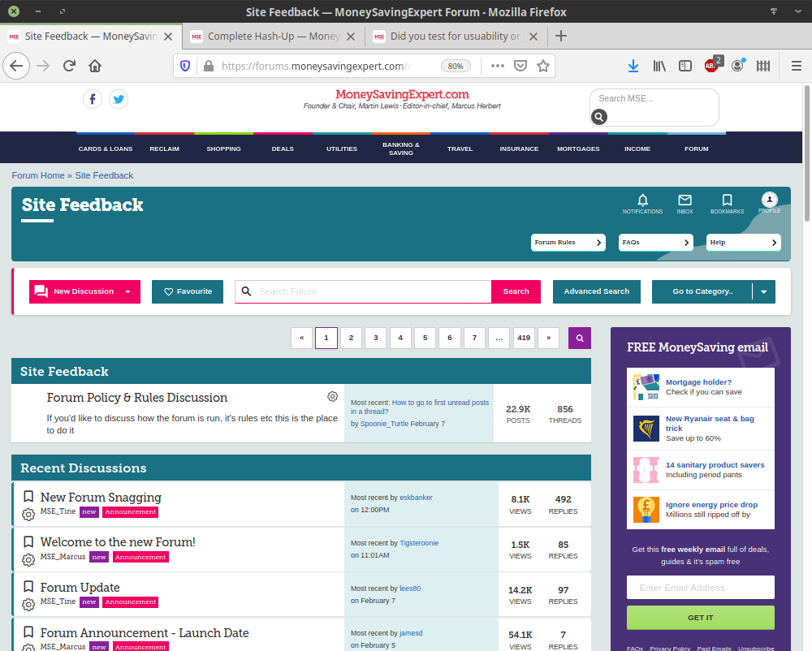
Task: Open the Firefox Library icon
Action: point(659,66)
